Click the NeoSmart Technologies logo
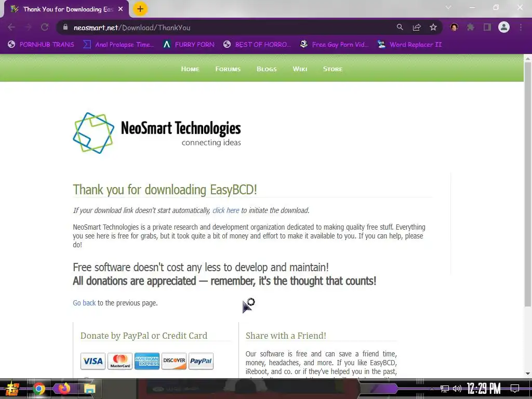The height and width of the screenshot is (399, 532). point(157,133)
